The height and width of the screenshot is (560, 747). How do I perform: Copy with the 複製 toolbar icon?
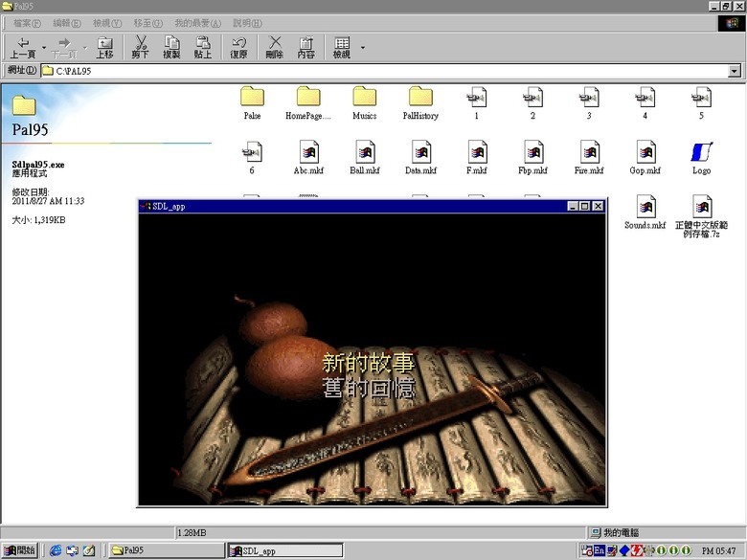pos(171,48)
